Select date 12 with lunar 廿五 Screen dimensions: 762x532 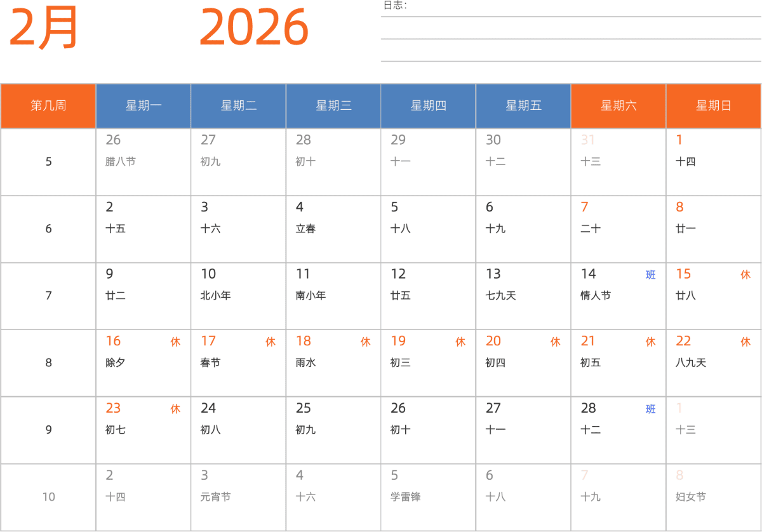[x=429, y=296]
